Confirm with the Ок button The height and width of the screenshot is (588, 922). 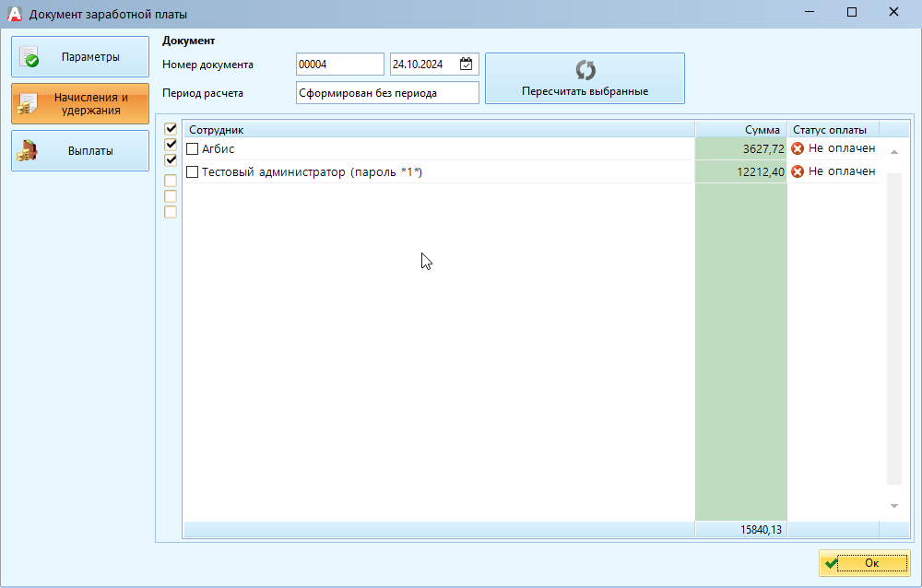[864, 563]
